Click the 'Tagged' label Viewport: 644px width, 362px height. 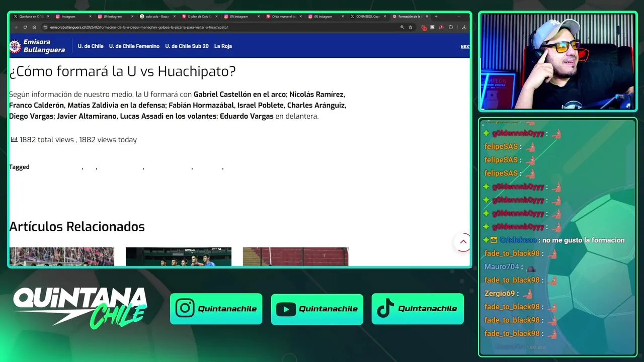click(x=19, y=167)
